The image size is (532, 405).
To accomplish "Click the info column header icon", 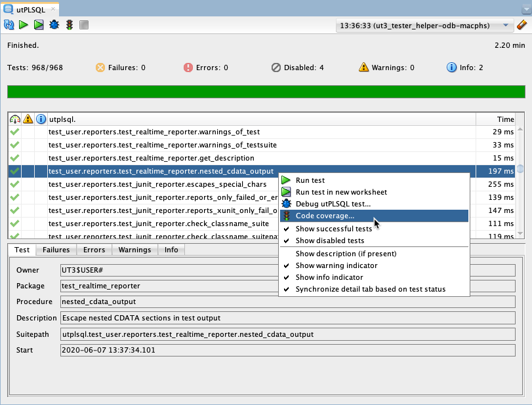I will click(41, 119).
